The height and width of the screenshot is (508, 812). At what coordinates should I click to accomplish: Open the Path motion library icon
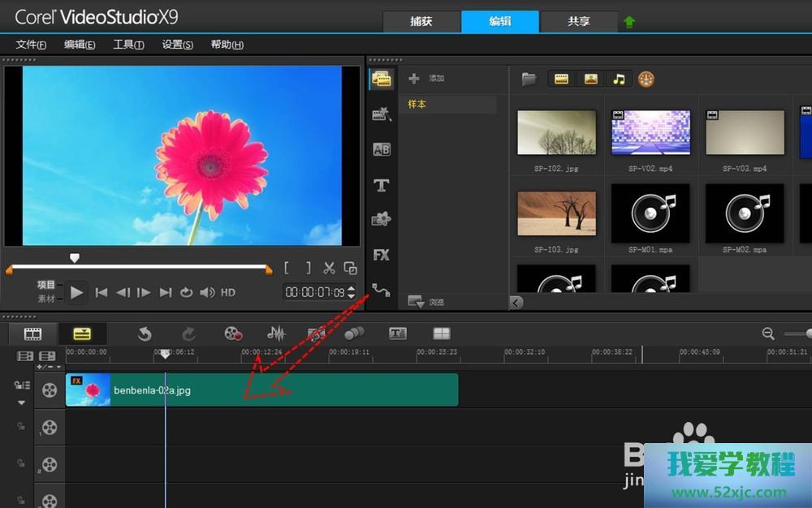381,289
